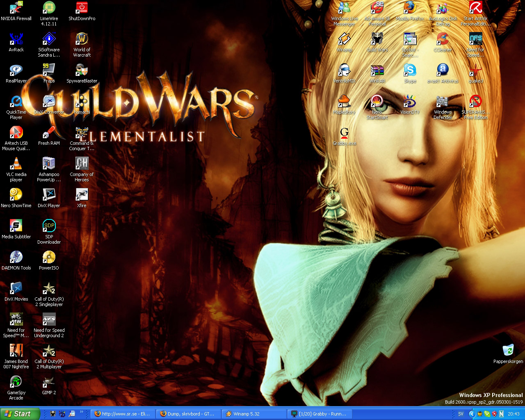Select the CCleaner icon

(x=443, y=43)
